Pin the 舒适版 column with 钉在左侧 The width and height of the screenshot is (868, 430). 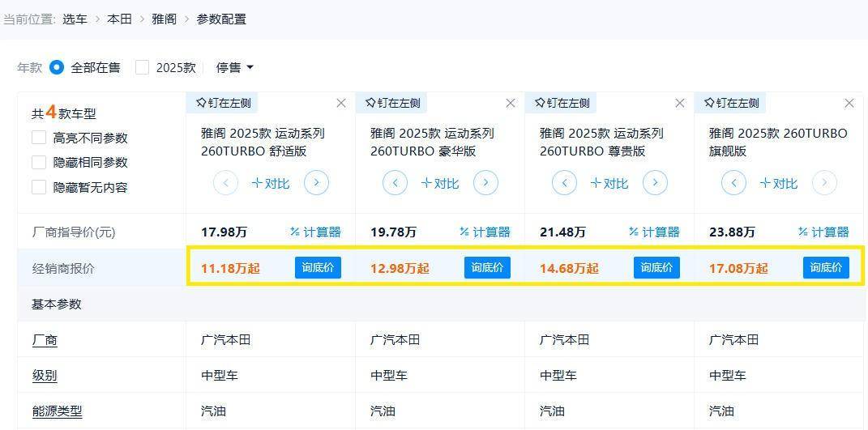223,103
